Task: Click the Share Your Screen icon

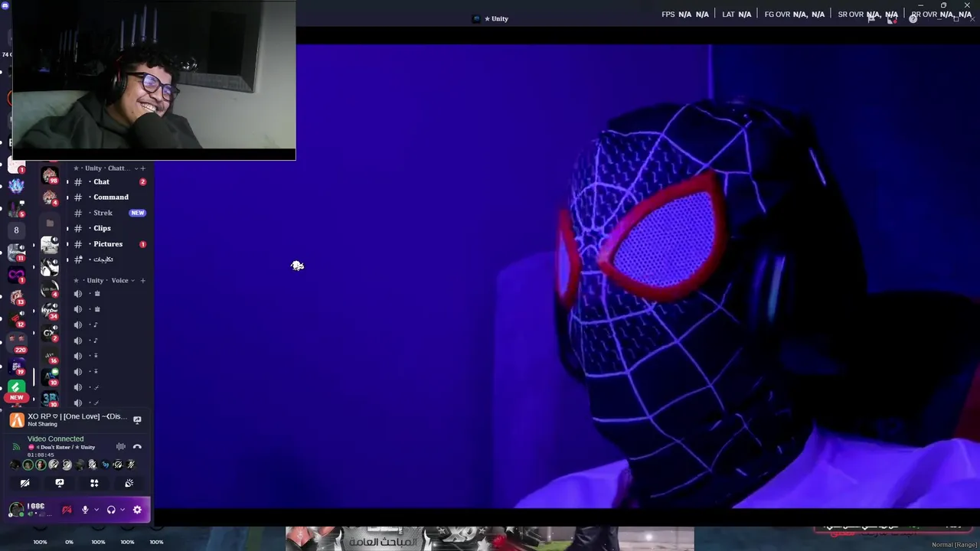Action: [60, 483]
